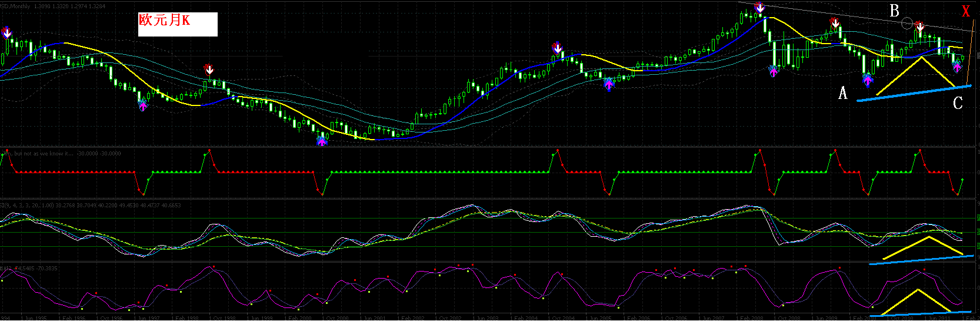Click the '1 Jun 1995' date on time axis
This screenshot has width=980, height=321.
pos(33,318)
